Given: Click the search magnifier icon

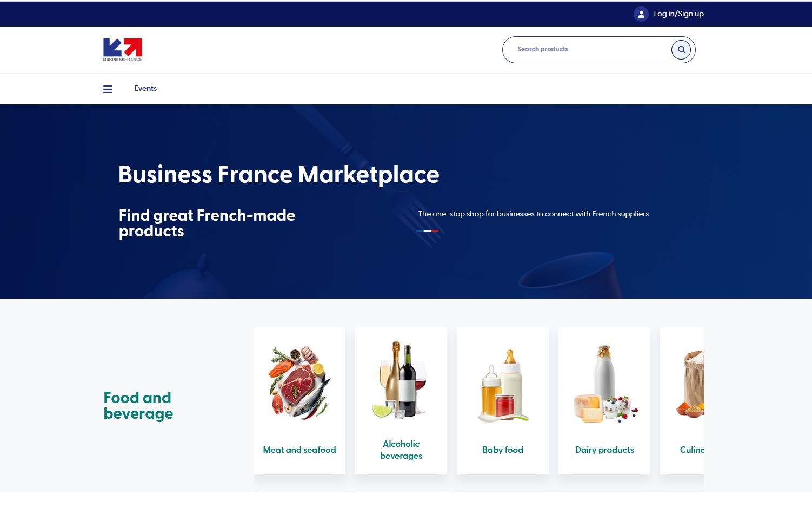Looking at the screenshot, I should click(x=681, y=49).
